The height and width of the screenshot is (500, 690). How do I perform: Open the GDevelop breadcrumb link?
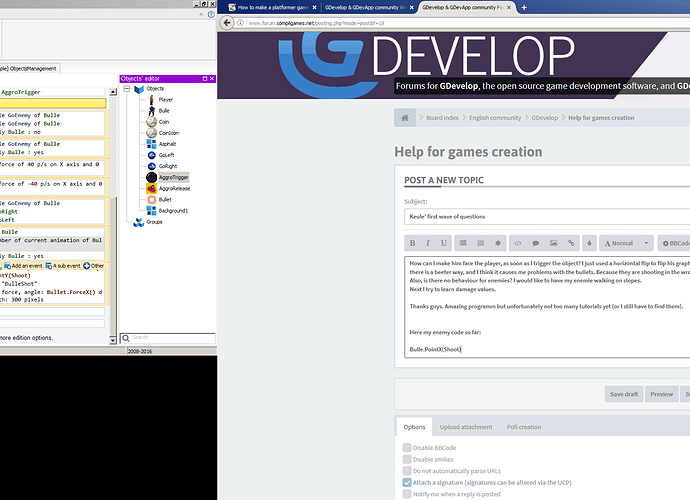click(x=544, y=118)
